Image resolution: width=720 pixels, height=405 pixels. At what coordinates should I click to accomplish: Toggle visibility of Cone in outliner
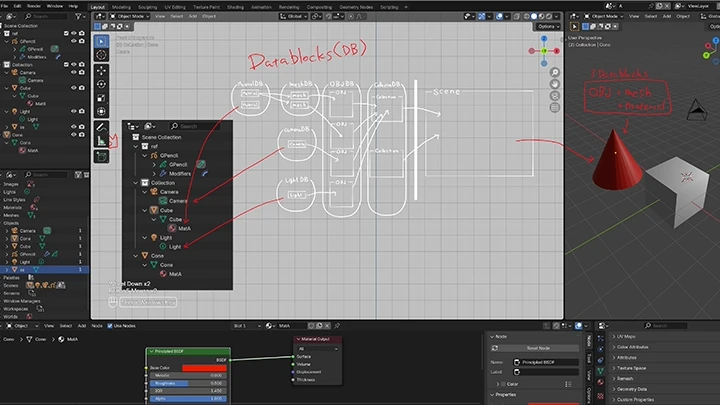point(73,135)
